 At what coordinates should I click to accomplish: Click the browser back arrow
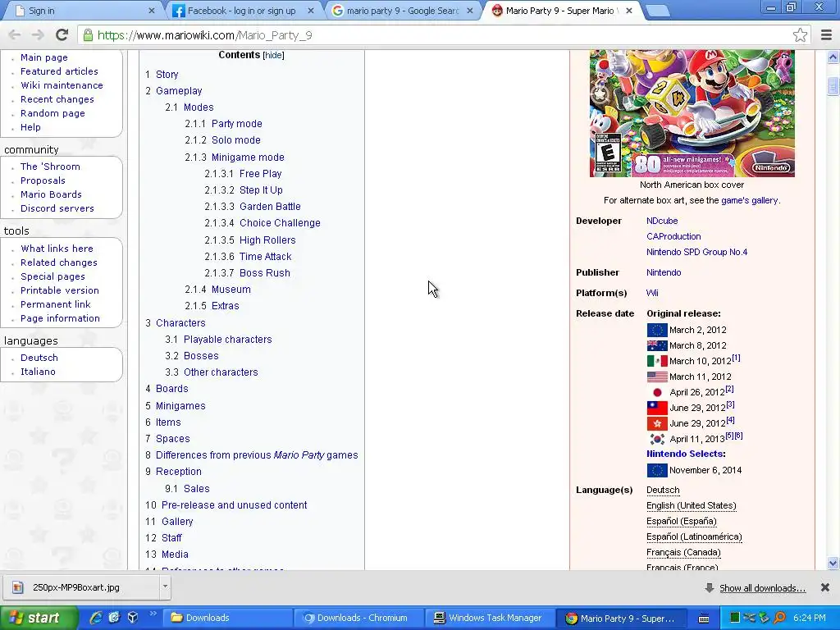pyautogui.click(x=15, y=34)
